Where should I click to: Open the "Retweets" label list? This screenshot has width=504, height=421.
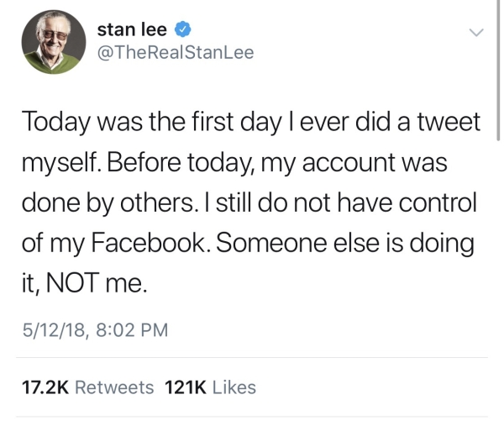click(x=115, y=387)
